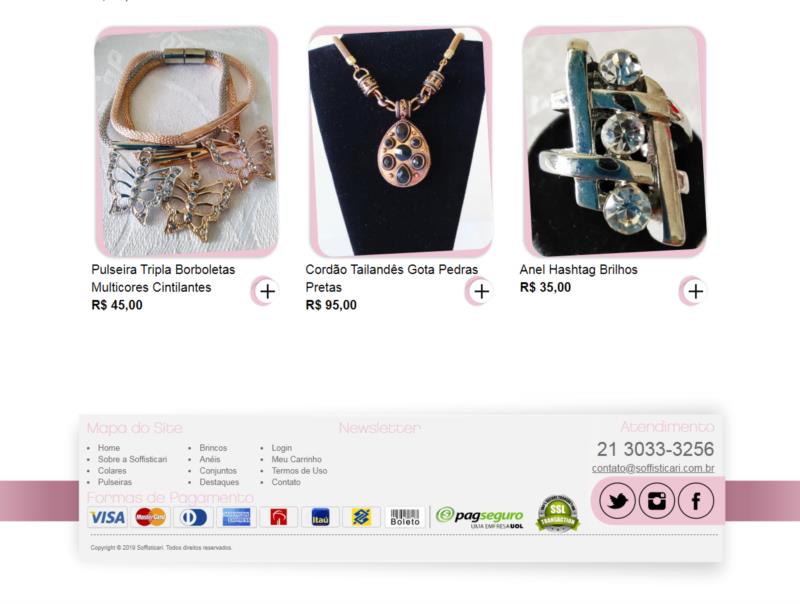Open the teardrop pendant necklace thumbnail
Image resolution: width=800 pixels, height=604 pixels.
(x=401, y=141)
